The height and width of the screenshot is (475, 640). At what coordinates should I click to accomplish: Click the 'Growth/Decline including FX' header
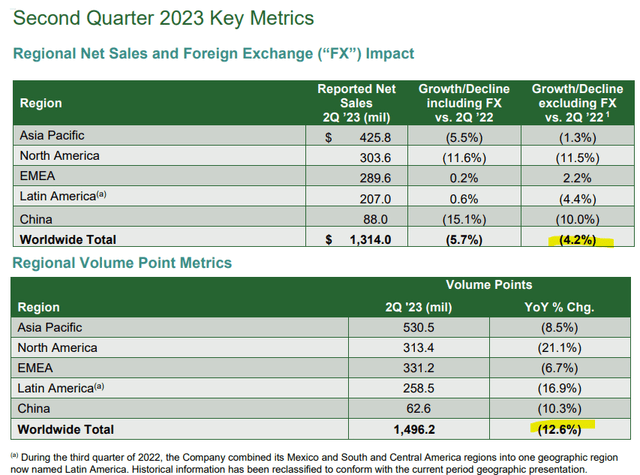tap(464, 103)
